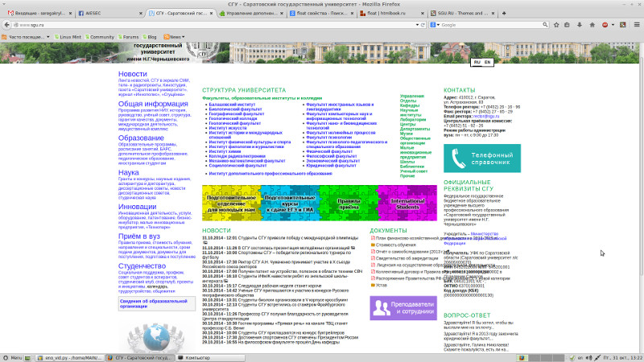Open the Новости heading in left menu
Viewport: 644px width, 362px height.
132,74
